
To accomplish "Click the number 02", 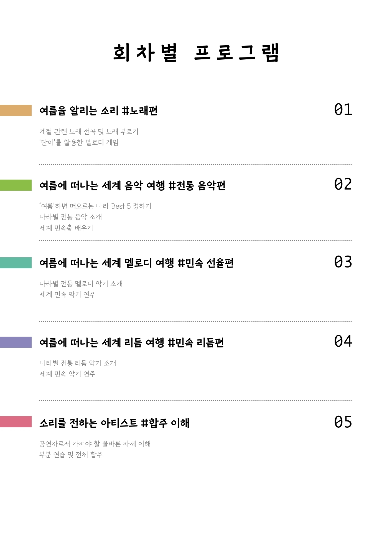I will [343, 184].
